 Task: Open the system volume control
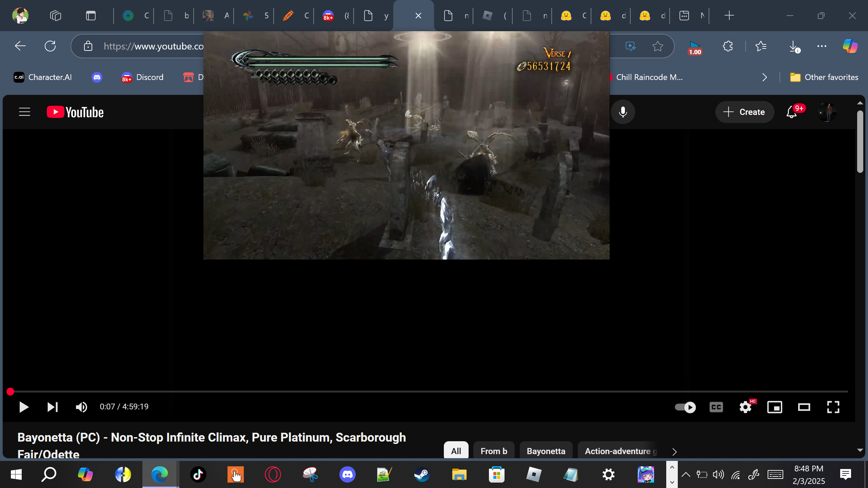click(718, 474)
